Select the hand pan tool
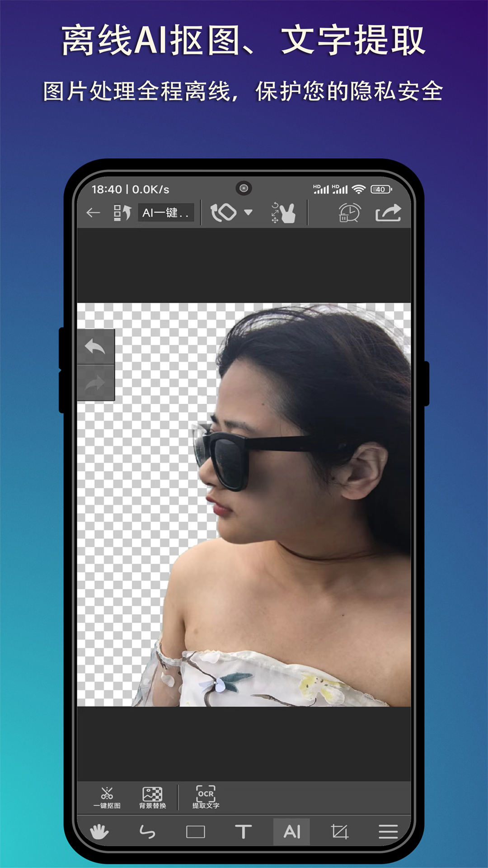The width and height of the screenshot is (488, 868). (x=99, y=832)
